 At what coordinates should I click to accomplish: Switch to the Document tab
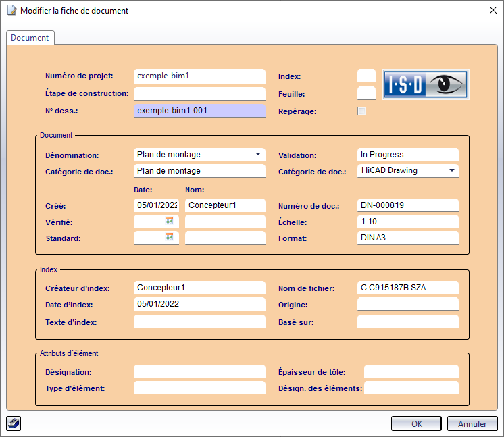pyautogui.click(x=30, y=38)
